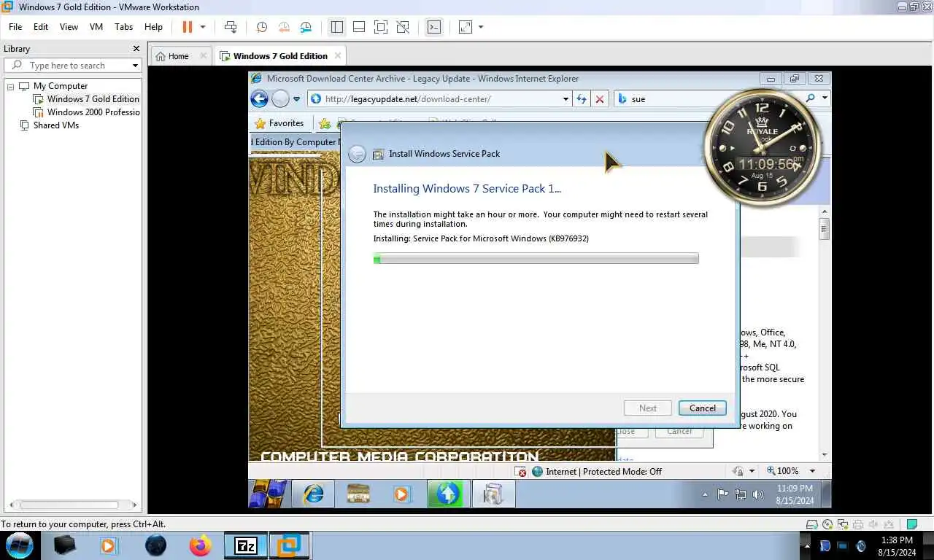Screen dimensions: 934x560
Task: Click the VMware message log icon
Action: click(912, 524)
